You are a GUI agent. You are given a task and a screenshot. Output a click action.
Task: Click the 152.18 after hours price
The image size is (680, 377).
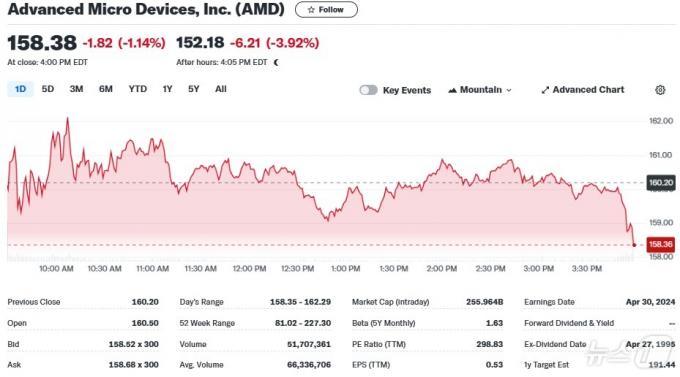click(200, 43)
